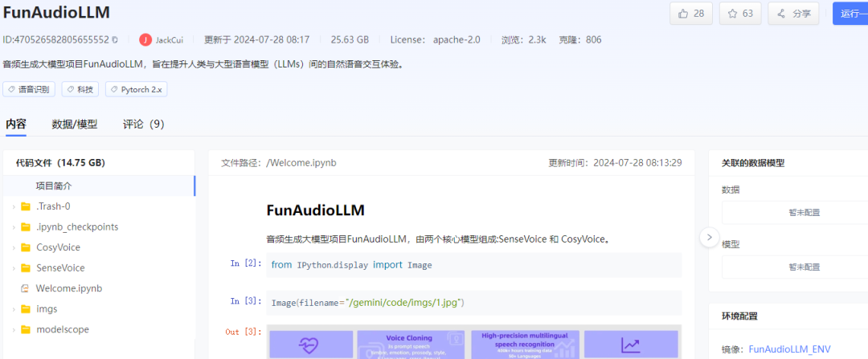Image resolution: width=868 pixels, height=359 pixels.
Task: Click 代码文件 (14.75 GB) heading
Action: [x=60, y=162]
